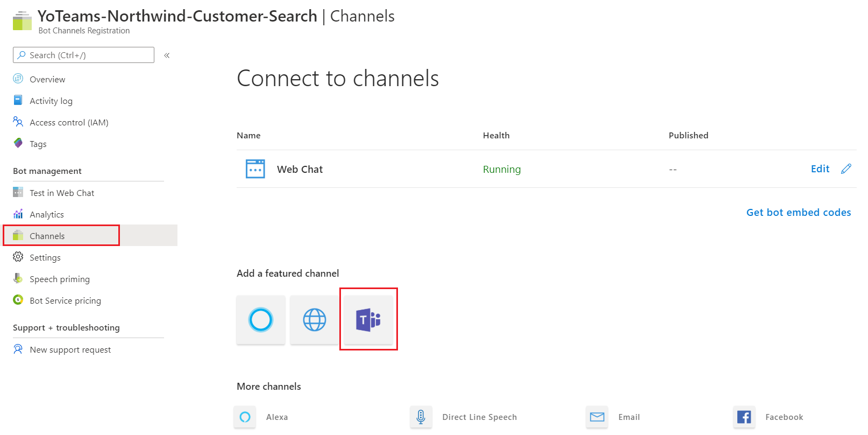Add the Microsoft Teams featured channel
This screenshot has height=435, width=868.
tap(368, 320)
